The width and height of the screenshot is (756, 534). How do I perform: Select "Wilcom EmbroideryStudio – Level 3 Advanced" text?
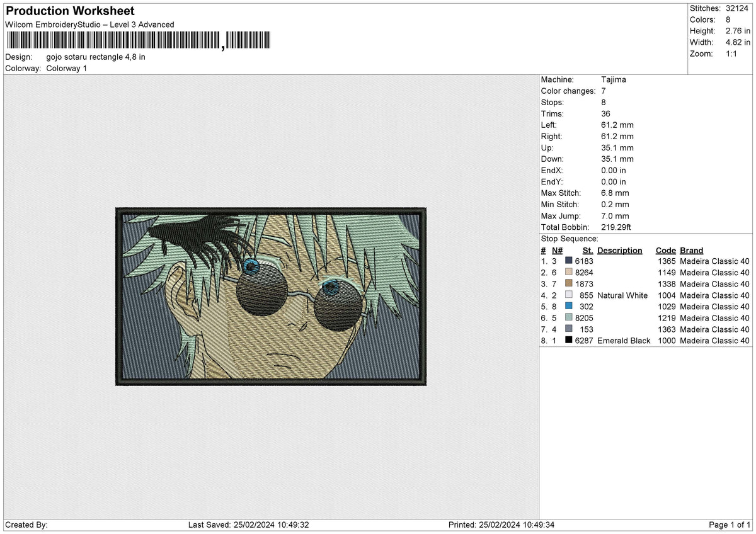click(89, 25)
